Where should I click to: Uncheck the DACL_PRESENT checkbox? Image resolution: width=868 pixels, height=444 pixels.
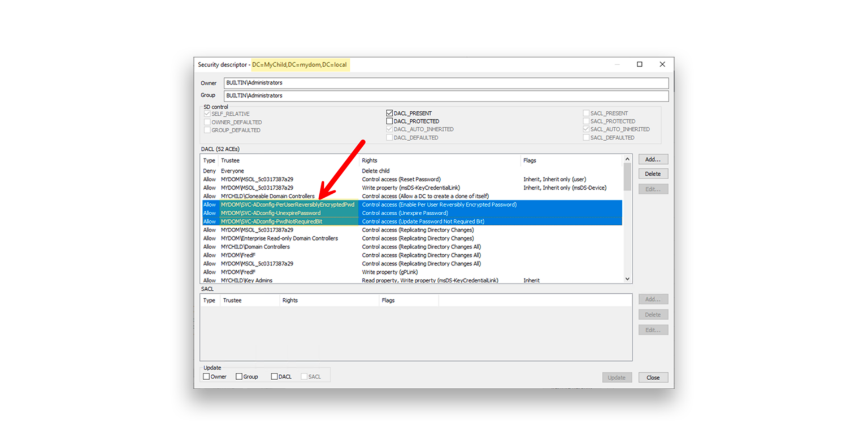click(389, 112)
